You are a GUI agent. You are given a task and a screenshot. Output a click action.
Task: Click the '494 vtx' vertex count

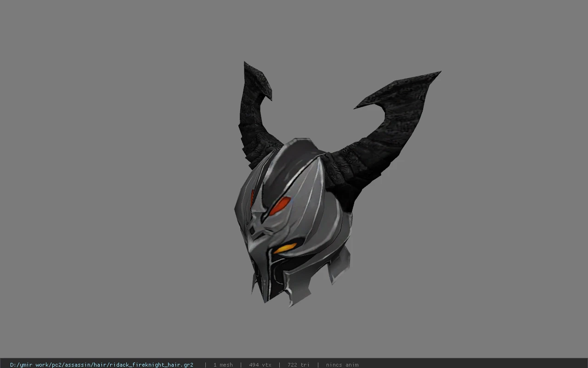click(x=260, y=365)
